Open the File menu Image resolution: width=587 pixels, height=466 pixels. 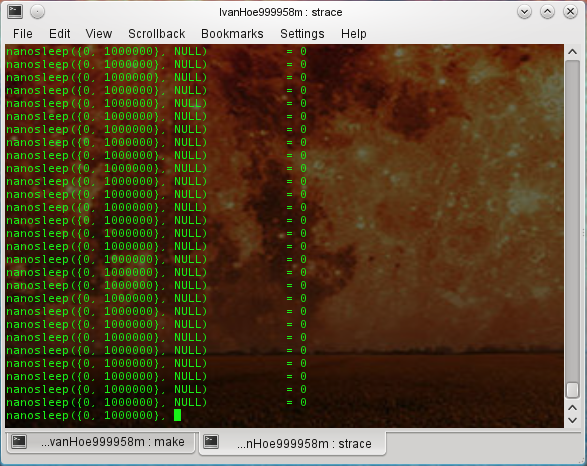point(22,34)
